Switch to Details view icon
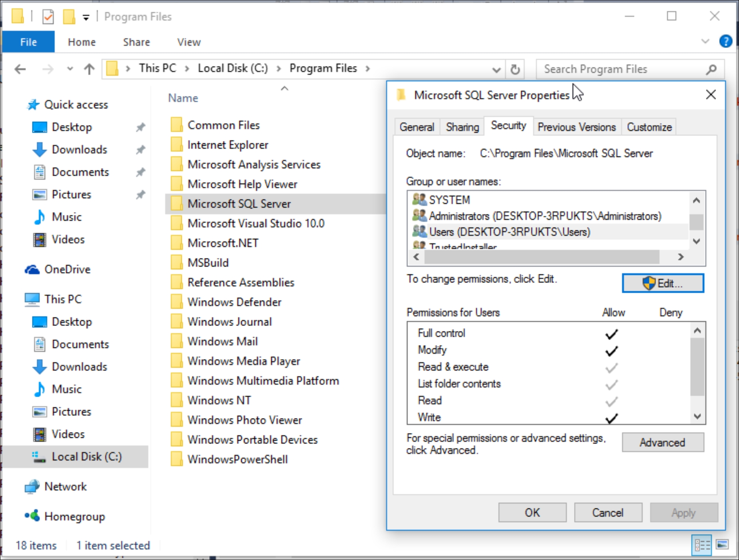This screenshot has height=560, width=739. [x=702, y=545]
